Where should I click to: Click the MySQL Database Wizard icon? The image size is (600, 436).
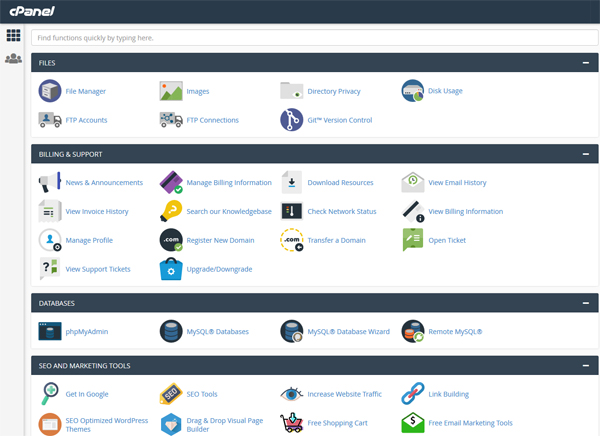292,331
